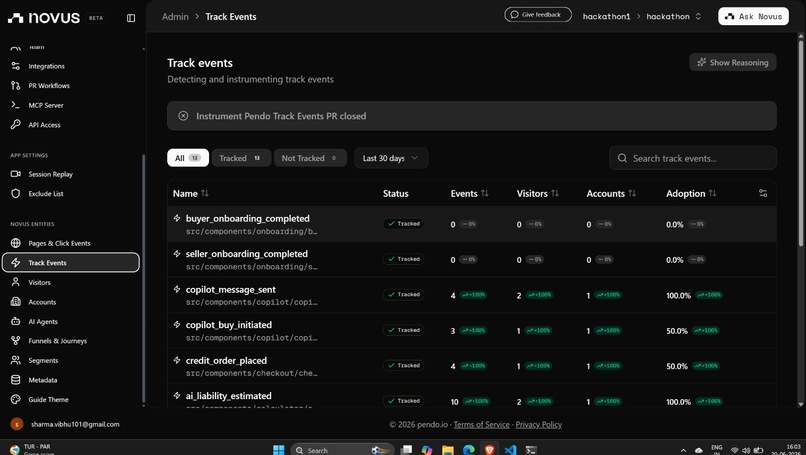Click the sidebar vertical scrollbar

point(143,278)
